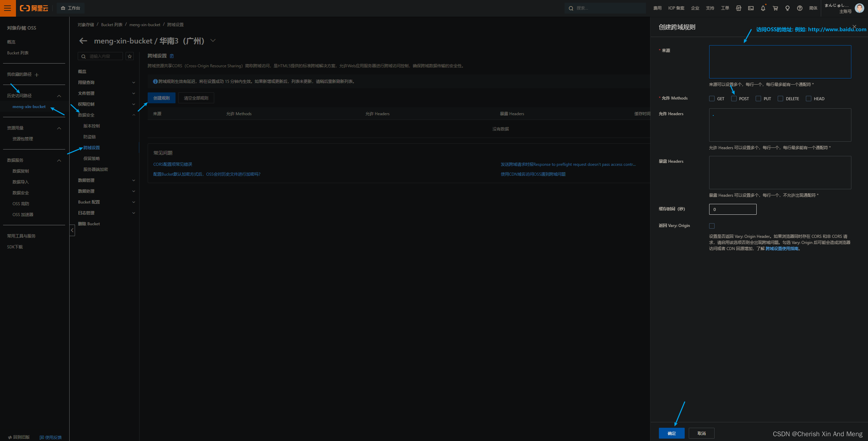This screenshot has height=441, width=868.
Task: Click the bucket menu search field
Action: pos(100,56)
